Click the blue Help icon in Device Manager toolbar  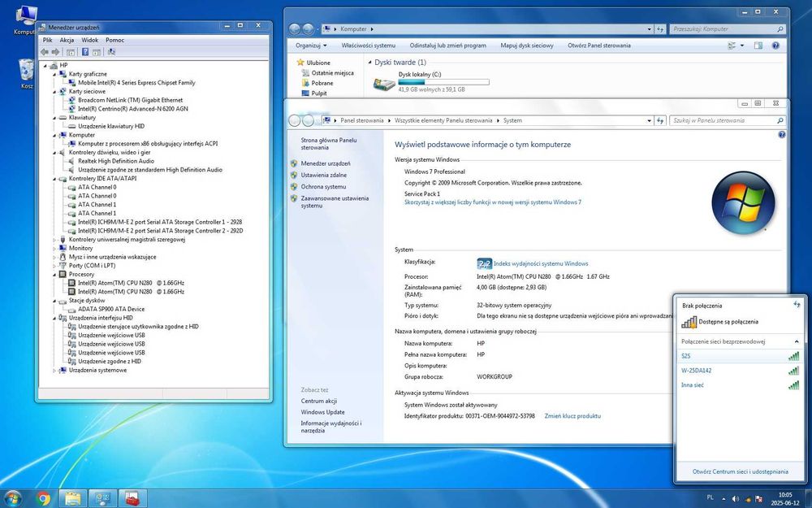85,52
